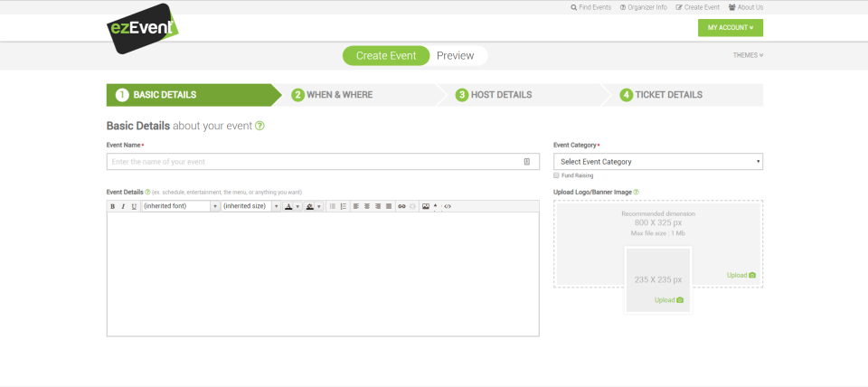
Task: Click inside the Event Details text area
Action: [323, 274]
